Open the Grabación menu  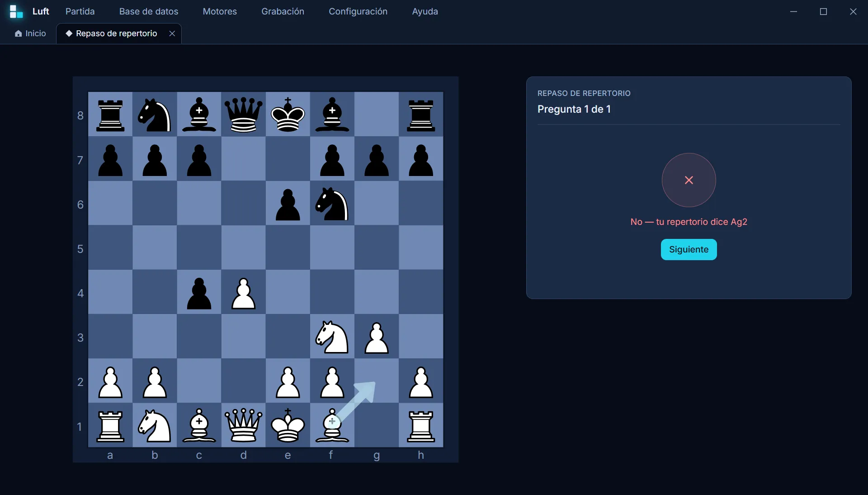tap(283, 11)
